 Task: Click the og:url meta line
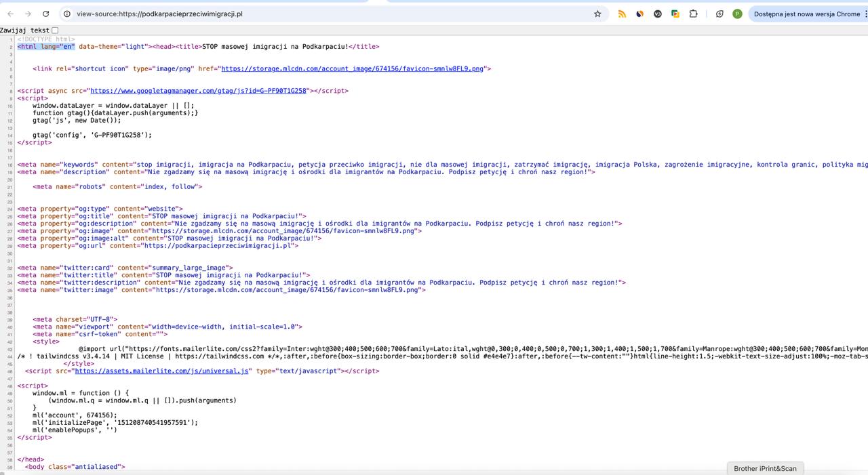[158, 245]
